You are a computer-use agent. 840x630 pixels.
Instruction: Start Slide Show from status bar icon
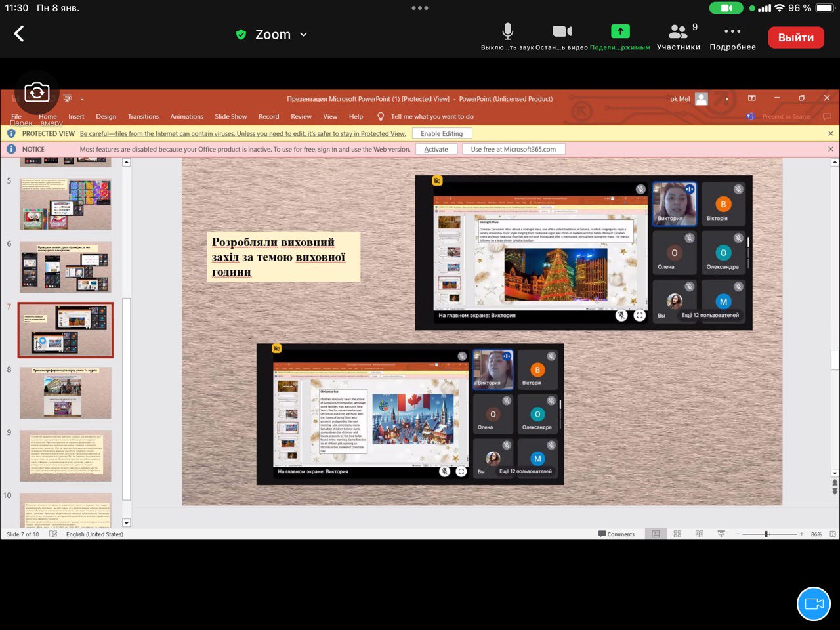721,534
